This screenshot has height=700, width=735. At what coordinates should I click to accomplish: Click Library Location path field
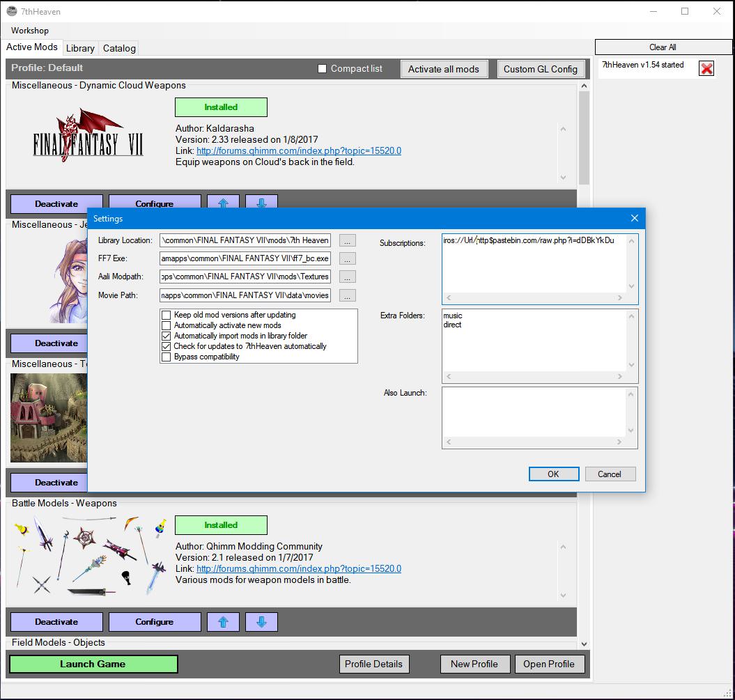coord(245,240)
